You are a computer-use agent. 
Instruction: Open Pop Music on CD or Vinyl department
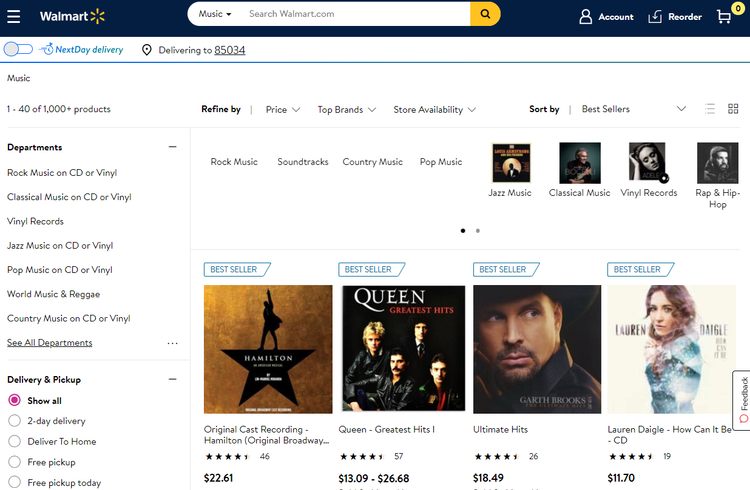click(60, 270)
